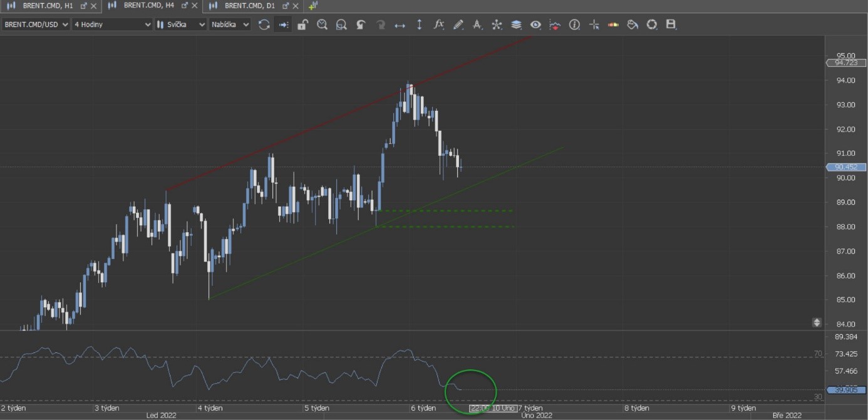
Task: Click the horizontal scale arrows icon
Action: click(400, 24)
